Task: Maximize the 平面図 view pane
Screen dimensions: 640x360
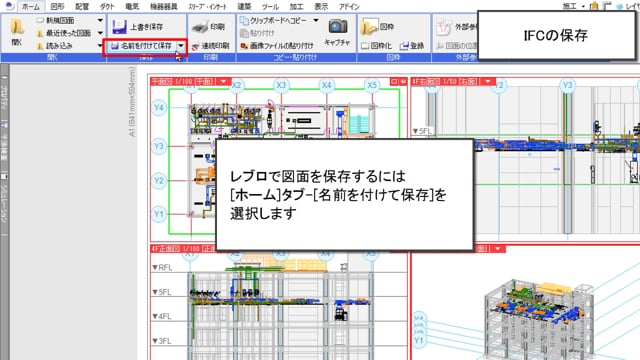Action: (394, 82)
